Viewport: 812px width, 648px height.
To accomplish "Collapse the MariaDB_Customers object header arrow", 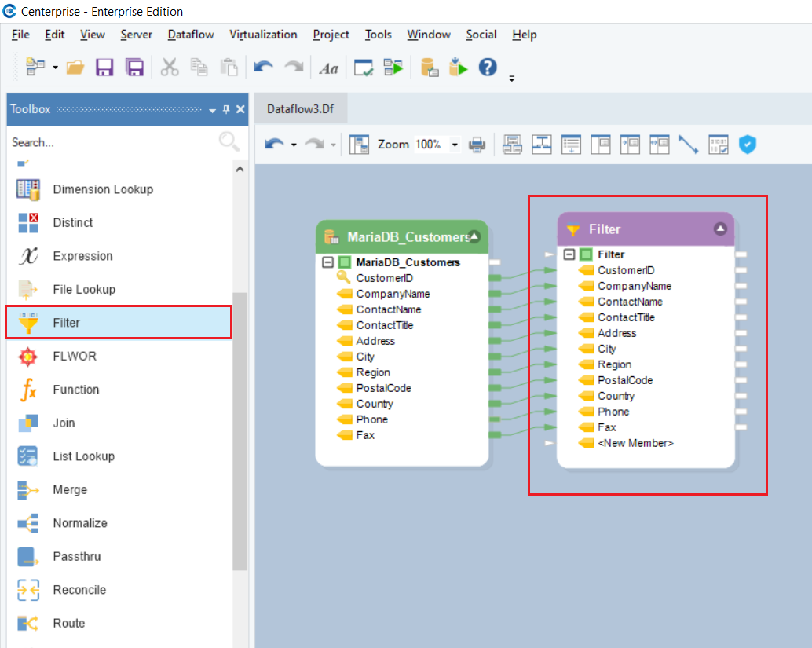I will 474,236.
